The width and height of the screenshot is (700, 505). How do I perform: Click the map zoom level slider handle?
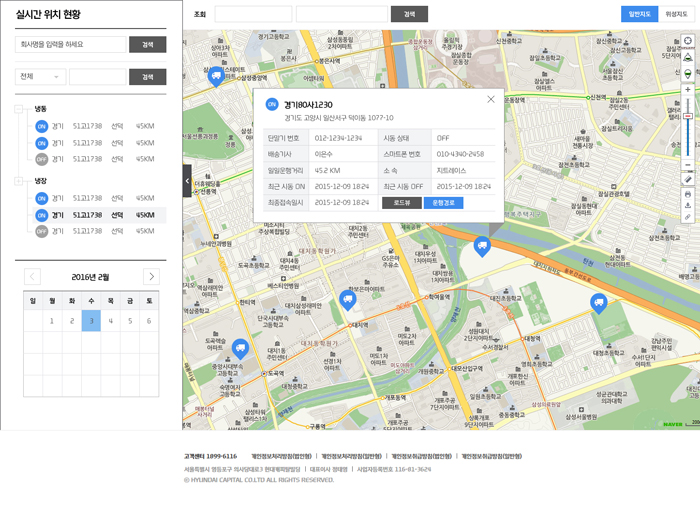(x=688, y=117)
